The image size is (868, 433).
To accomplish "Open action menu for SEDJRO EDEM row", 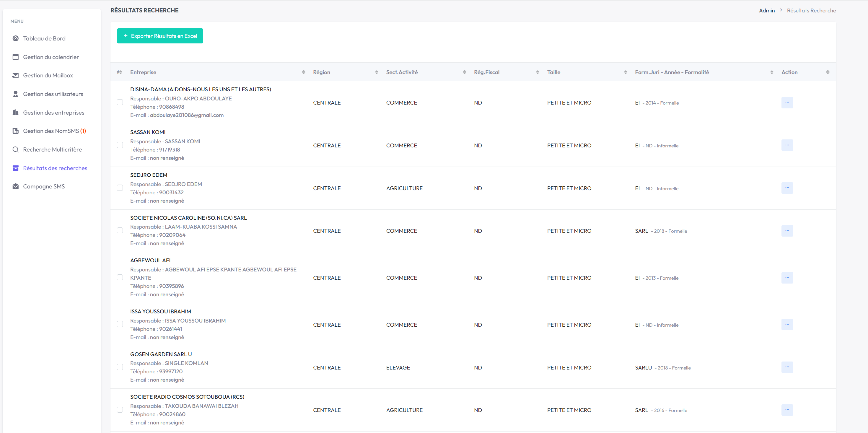I will (x=787, y=188).
